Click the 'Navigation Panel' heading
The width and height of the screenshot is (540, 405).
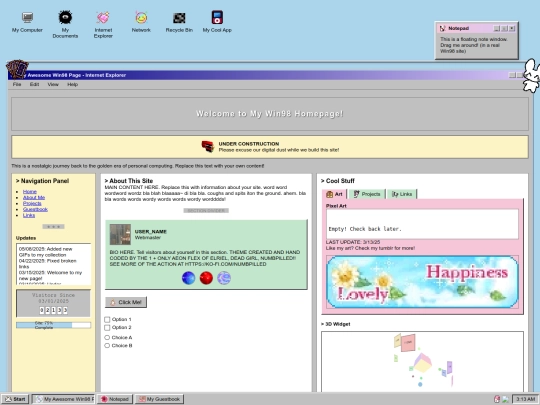click(x=42, y=181)
